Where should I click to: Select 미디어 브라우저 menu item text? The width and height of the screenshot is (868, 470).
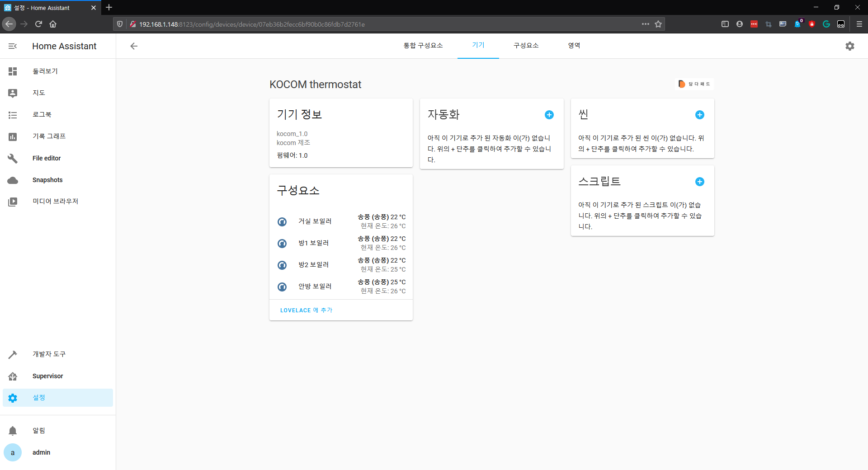pos(55,202)
